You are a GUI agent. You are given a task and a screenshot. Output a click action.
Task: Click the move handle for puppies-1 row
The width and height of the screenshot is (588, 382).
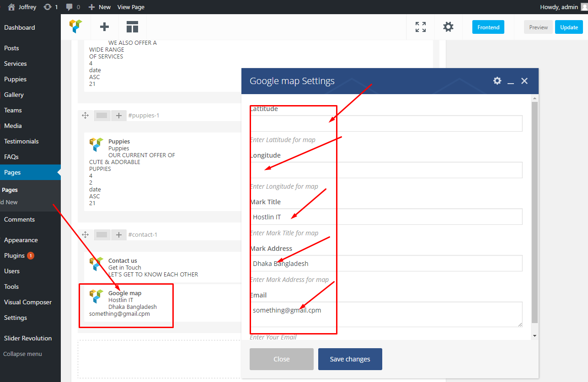pos(85,116)
